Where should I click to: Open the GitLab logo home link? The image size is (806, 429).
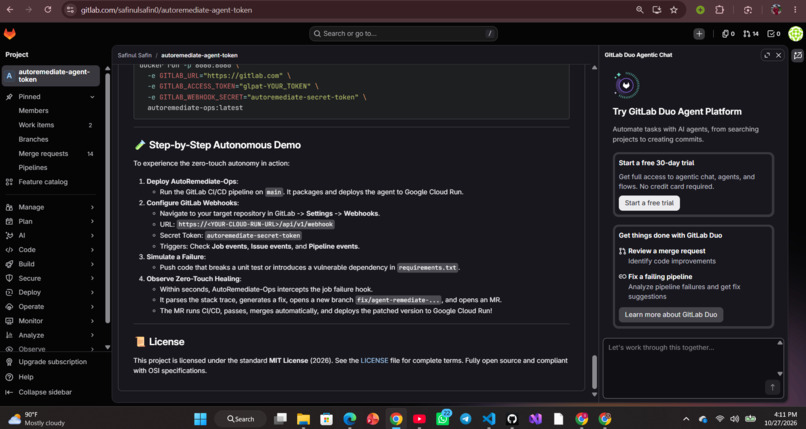[x=10, y=34]
